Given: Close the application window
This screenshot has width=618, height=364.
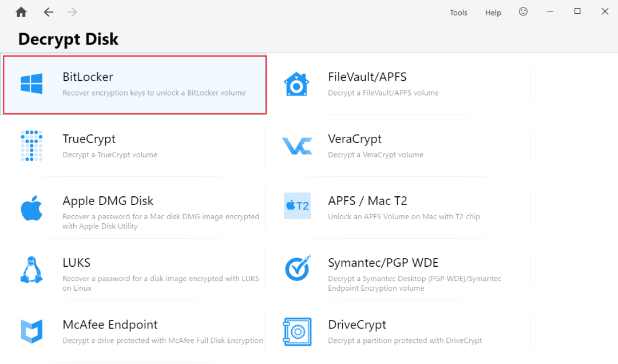Looking at the screenshot, I should pos(605,11).
